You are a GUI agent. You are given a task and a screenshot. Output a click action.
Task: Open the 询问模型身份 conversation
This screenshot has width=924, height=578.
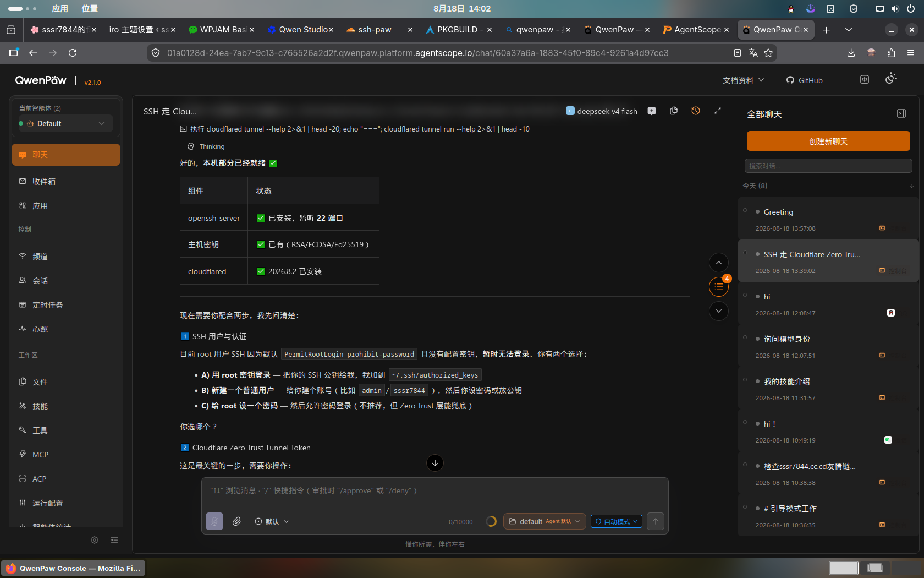(828, 346)
